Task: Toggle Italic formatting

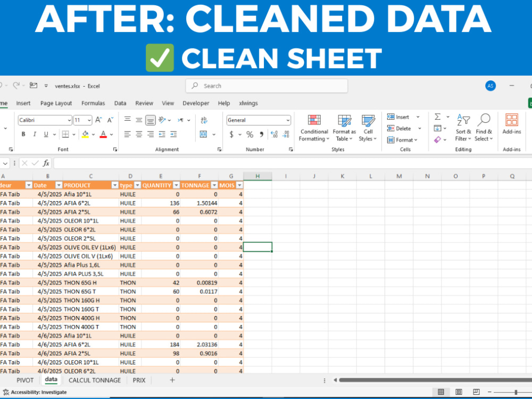Action: click(35, 135)
